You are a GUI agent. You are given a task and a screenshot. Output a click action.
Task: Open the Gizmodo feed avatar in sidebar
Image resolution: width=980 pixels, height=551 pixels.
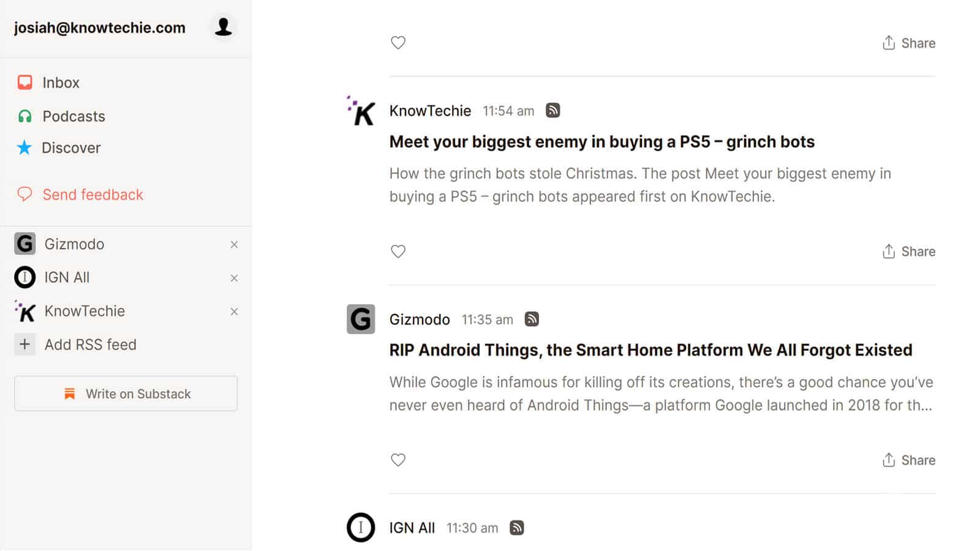click(24, 244)
